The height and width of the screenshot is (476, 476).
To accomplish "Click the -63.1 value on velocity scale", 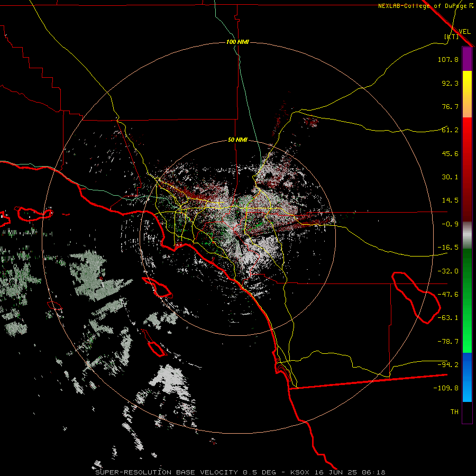I will 448,318.
